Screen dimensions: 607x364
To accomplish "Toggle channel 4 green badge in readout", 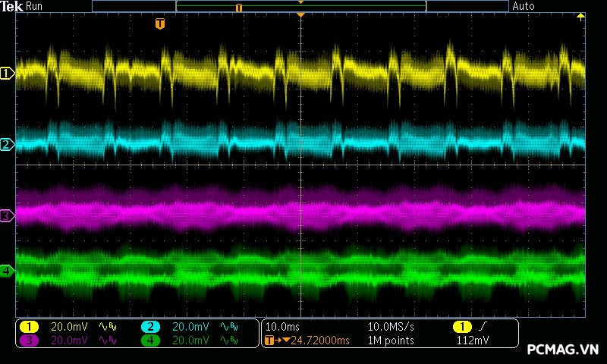I will [x=151, y=340].
